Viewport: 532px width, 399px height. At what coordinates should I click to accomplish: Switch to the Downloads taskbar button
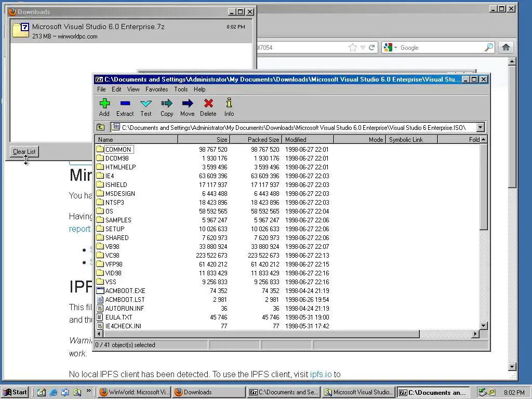coord(209,392)
